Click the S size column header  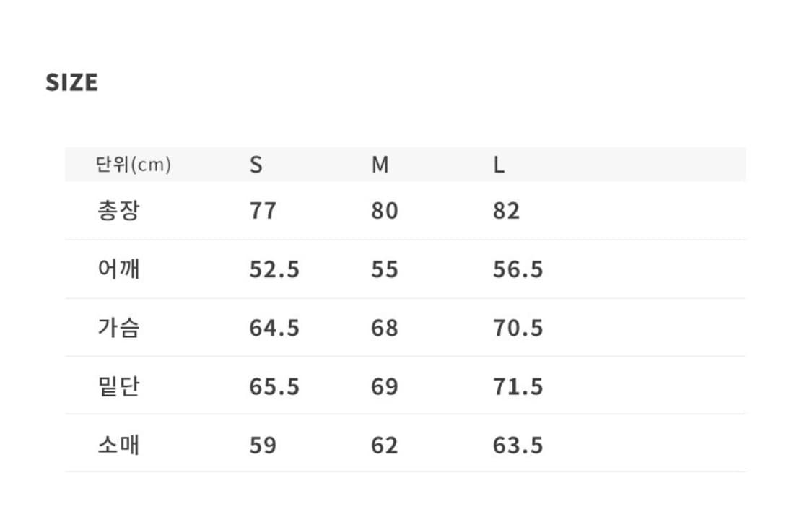tap(256, 165)
